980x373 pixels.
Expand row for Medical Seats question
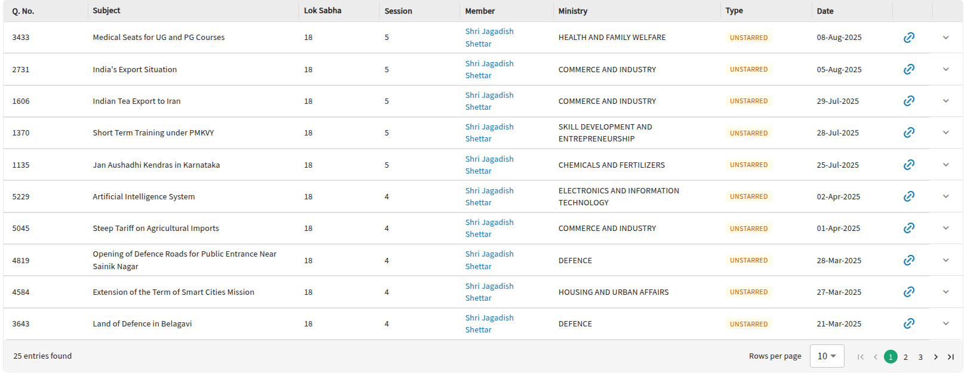click(946, 38)
